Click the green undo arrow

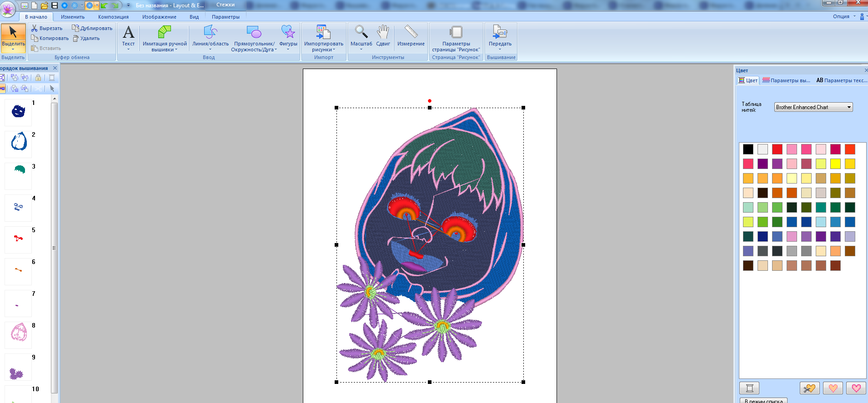(x=104, y=5)
